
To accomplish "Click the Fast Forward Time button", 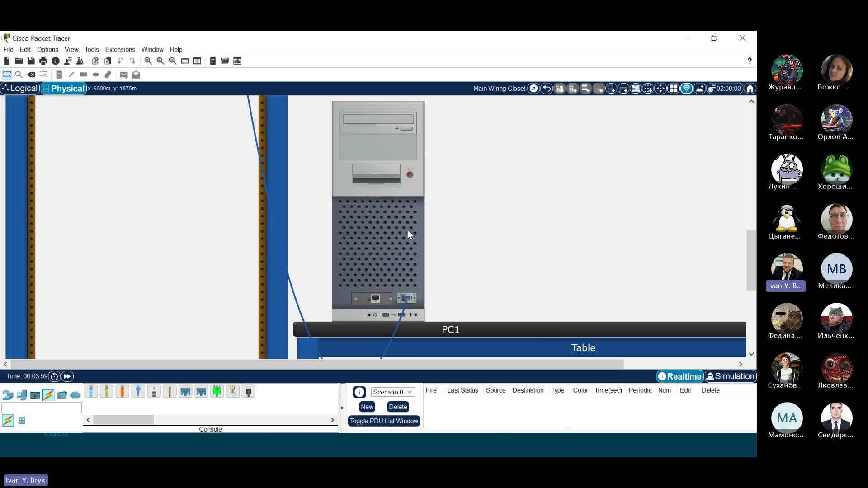I will tap(67, 376).
